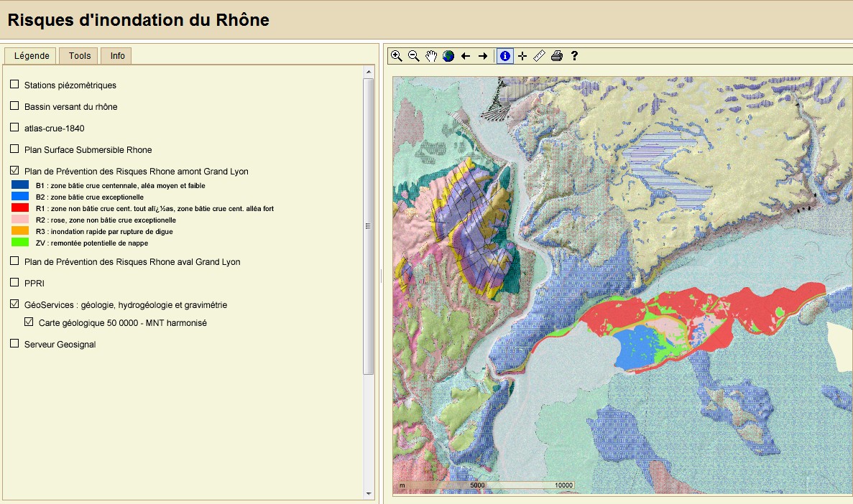
Task: Go forward to next map view
Action: point(483,56)
